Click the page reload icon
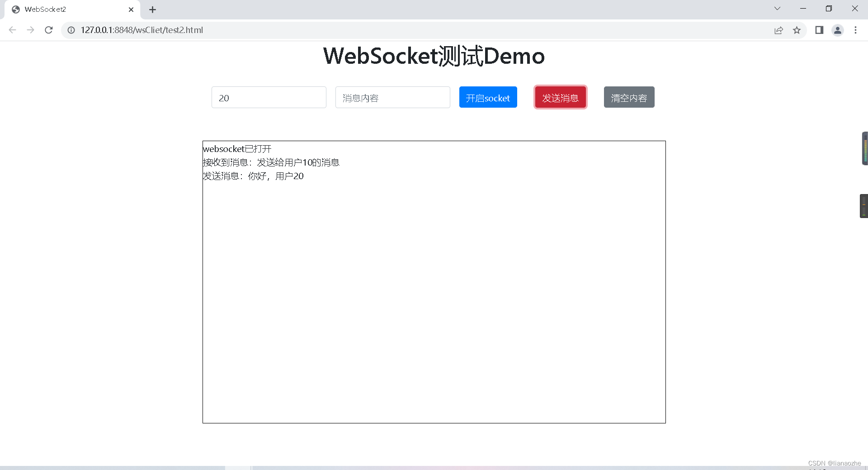 [x=48, y=30]
